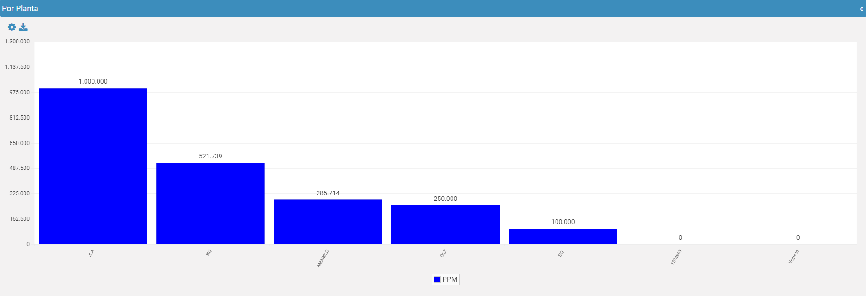
Task: Click the JLA axis label
Action: pyautogui.click(x=91, y=253)
